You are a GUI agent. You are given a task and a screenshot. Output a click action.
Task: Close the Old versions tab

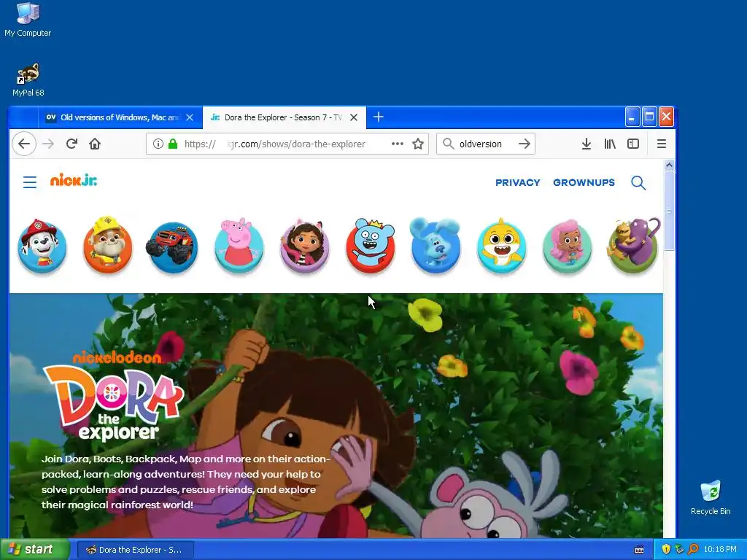(190, 117)
